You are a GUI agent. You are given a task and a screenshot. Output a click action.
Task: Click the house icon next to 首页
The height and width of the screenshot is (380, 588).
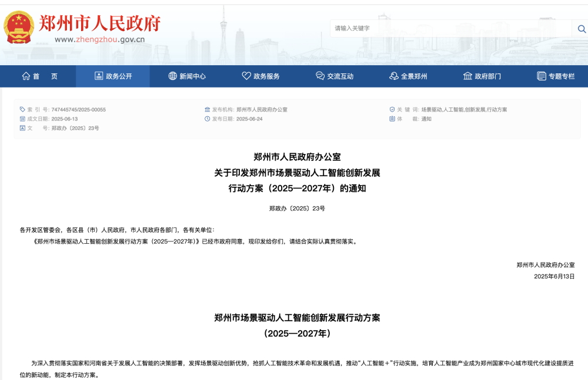(x=25, y=76)
